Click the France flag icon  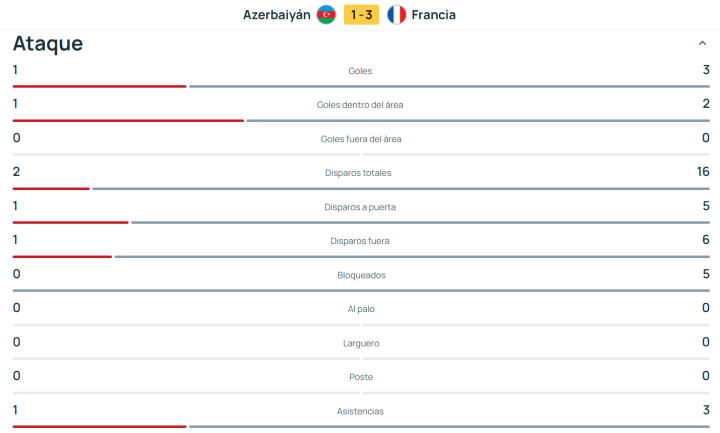397,15
